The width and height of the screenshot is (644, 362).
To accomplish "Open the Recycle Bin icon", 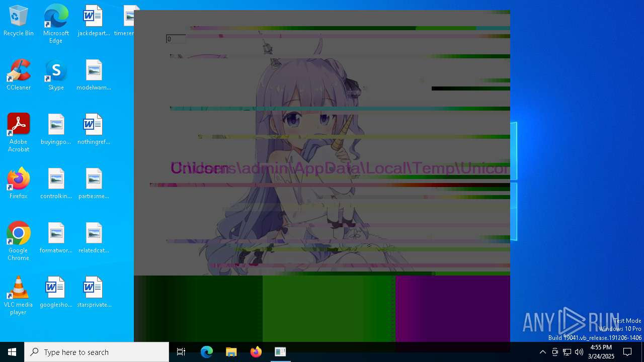I will click(x=19, y=21).
